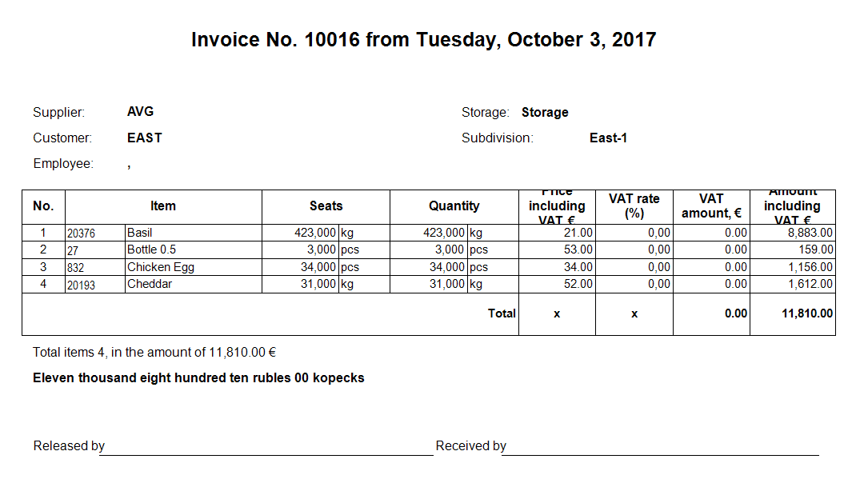Image resolution: width=868 pixels, height=479 pixels.
Task: Select the Storage value text
Action: pos(545,112)
